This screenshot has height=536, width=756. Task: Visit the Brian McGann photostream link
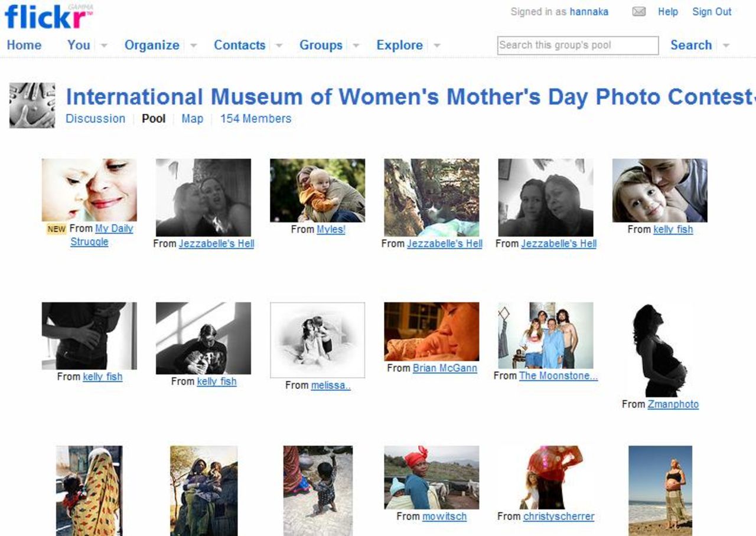445,368
